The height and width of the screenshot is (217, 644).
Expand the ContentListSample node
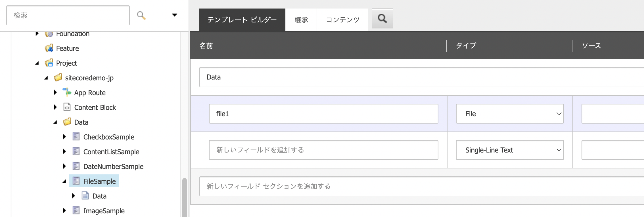[64, 152]
